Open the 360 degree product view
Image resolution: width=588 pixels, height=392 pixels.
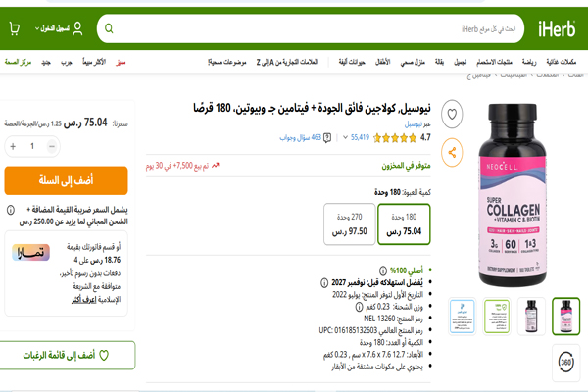click(565, 363)
